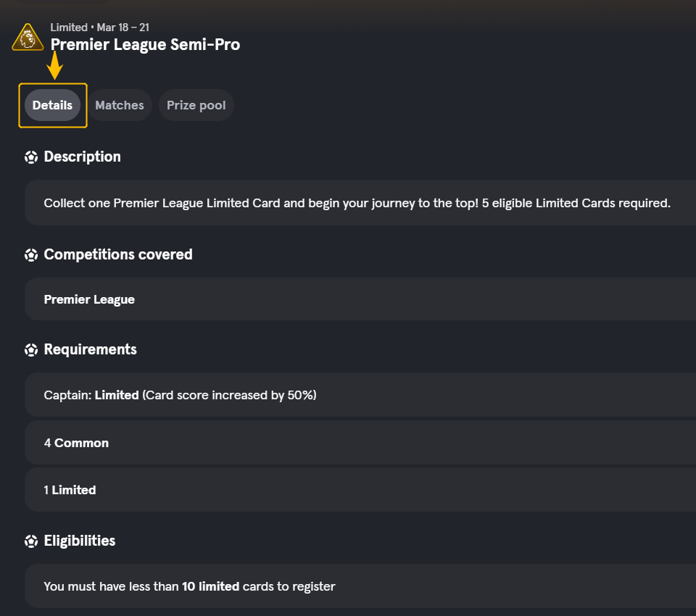This screenshot has width=696, height=616.
Task: Select the 4 Common requirement row
Action: coord(360,443)
